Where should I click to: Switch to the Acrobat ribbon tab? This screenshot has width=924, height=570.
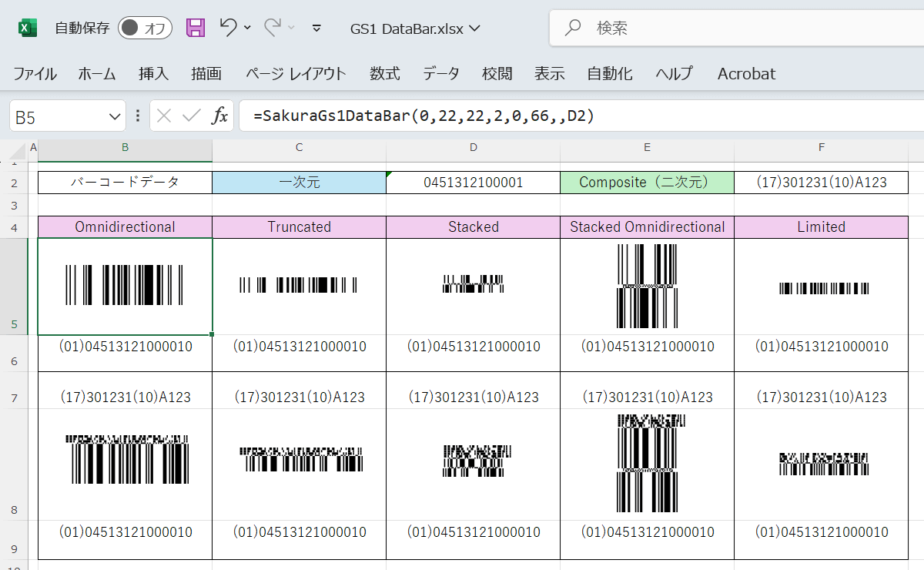point(745,73)
